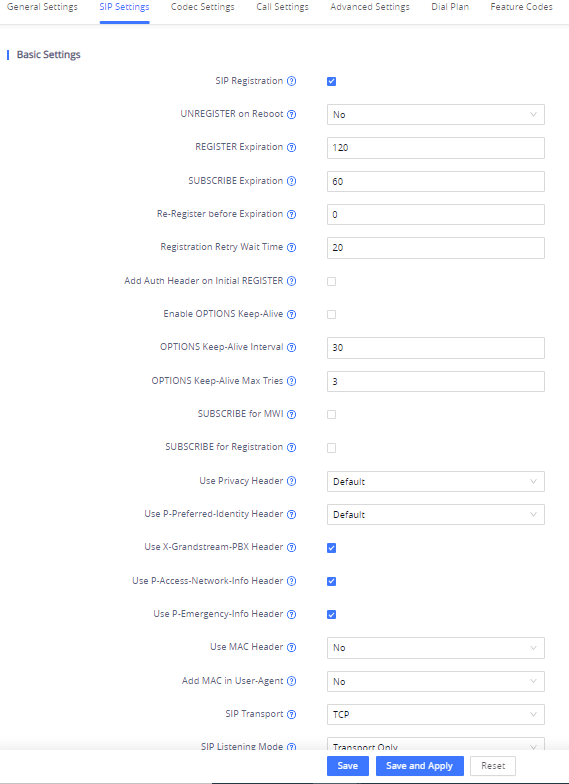Image resolution: width=569 pixels, height=784 pixels.
Task: Switch to the Codec Settings tab
Action: click(x=202, y=7)
